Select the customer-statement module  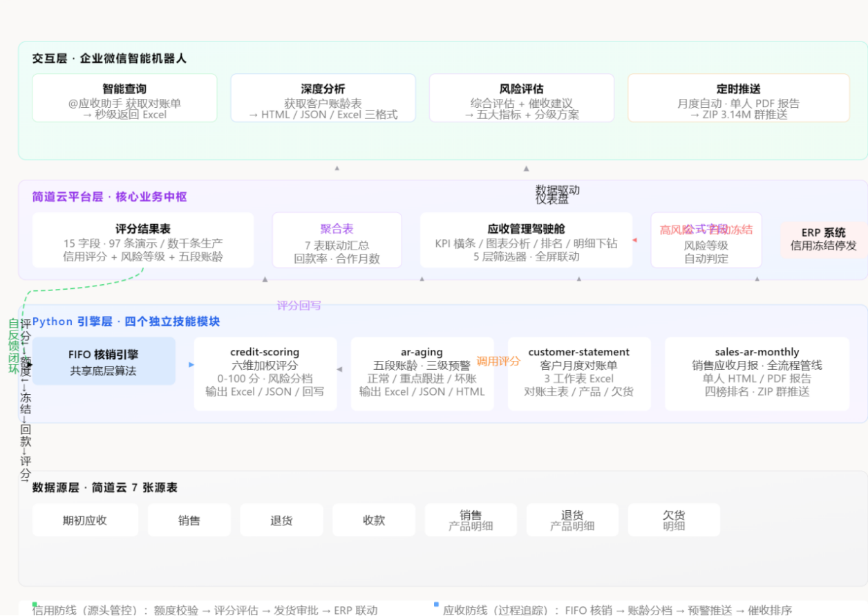(579, 374)
